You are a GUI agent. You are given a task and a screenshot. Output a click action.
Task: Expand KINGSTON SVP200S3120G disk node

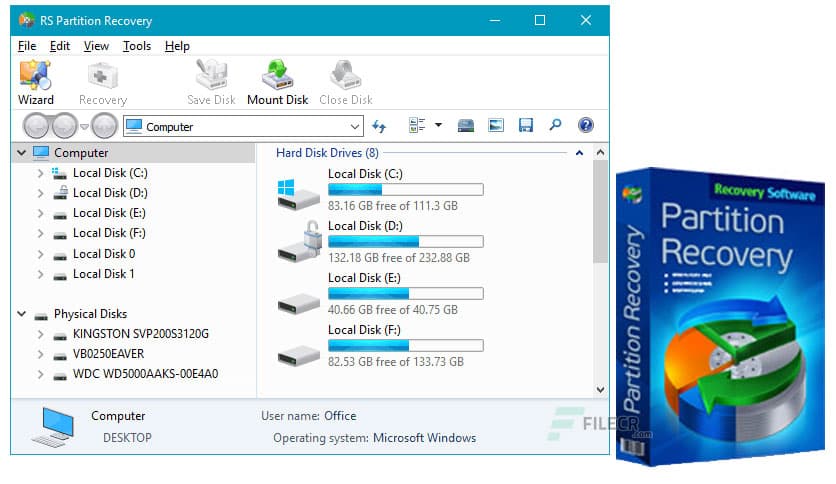[41, 334]
